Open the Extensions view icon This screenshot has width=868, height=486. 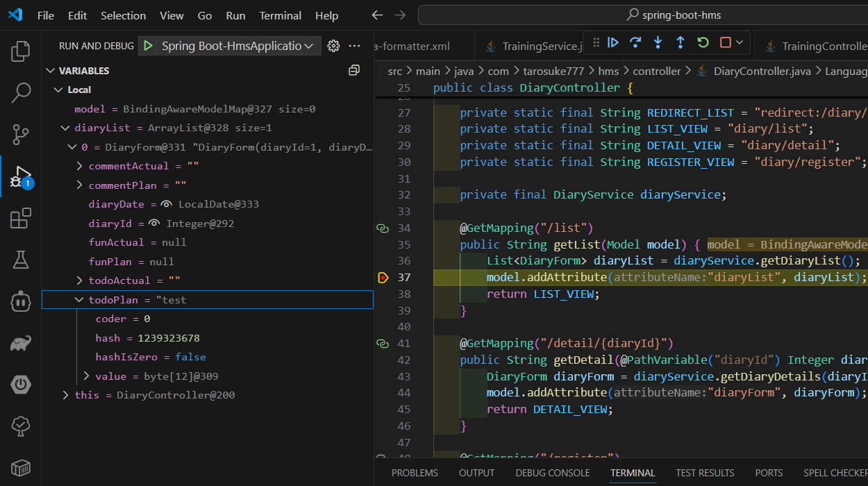pyautogui.click(x=21, y=218)
